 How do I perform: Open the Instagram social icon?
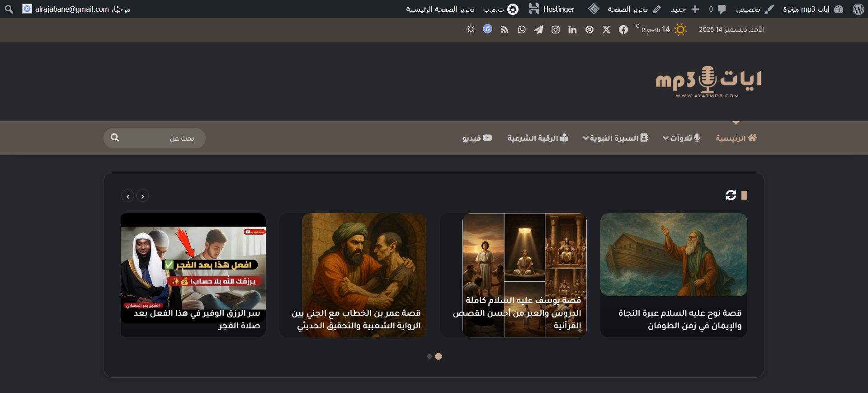point(556,29)
